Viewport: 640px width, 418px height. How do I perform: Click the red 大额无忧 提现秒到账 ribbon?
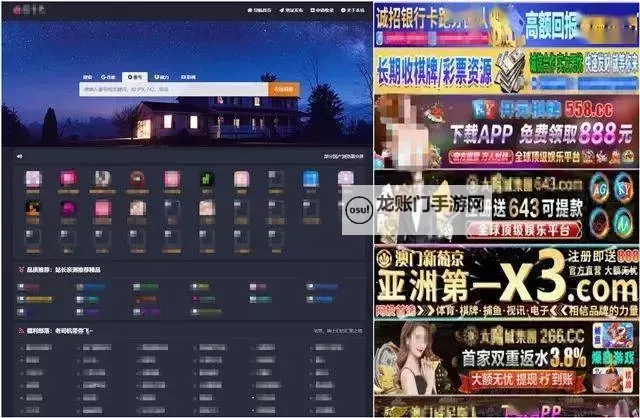tap(522, 380)
